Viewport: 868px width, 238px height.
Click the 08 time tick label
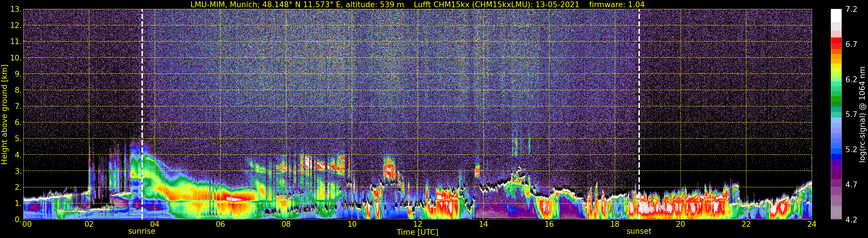pyautogui.click(x=286, y=224)
